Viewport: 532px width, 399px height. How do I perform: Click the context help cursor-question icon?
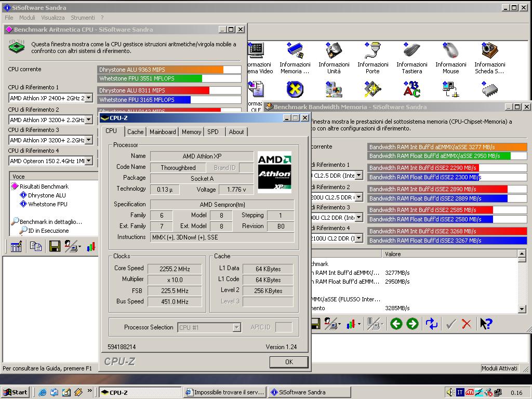[486, 324]
